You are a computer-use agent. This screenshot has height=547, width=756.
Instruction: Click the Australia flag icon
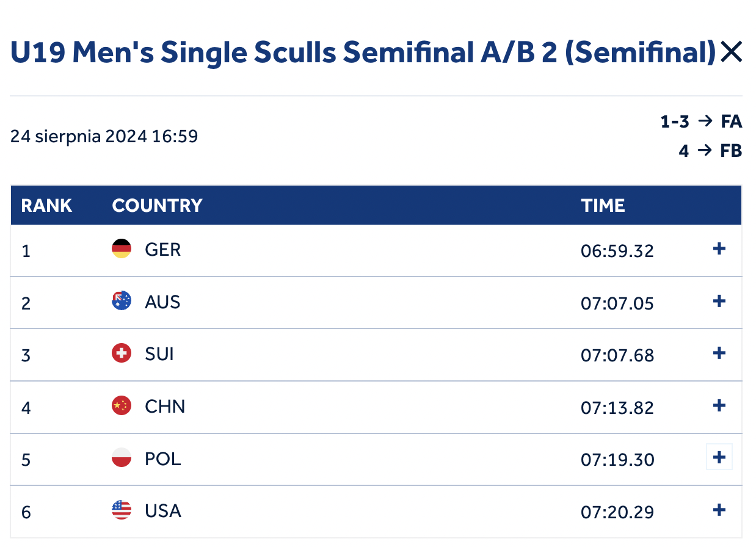122,301
